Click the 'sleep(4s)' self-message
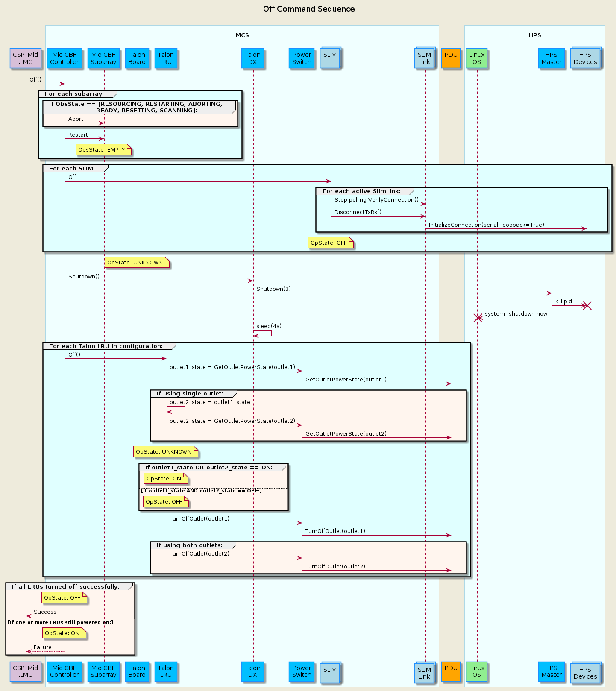Screen dimensions: 616x691 [269, 326]
